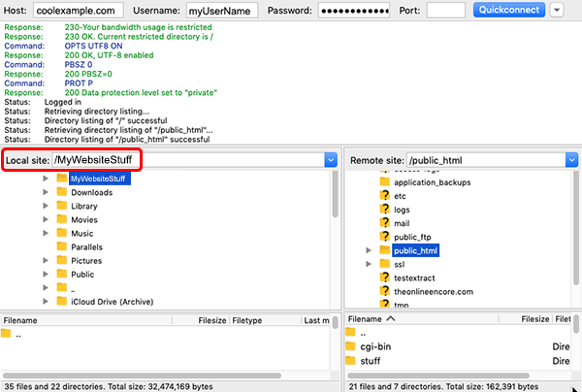Viewport: 582px width, 392px height.
Task: Select the Music folder icon
Action: [62, 233]
